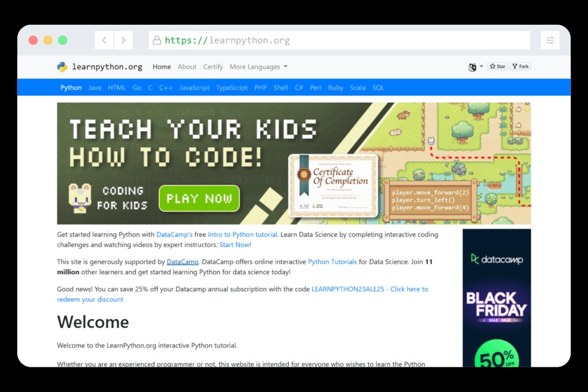
Task: Select the Java language tab
Action: (x=95, y=88)
